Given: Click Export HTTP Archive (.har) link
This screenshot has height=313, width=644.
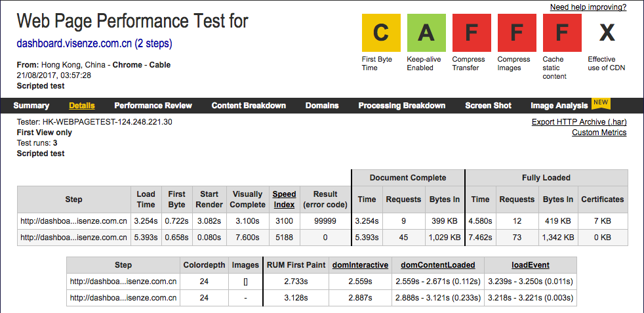Looking at the screenshot, I should click(x=579, y=122).
